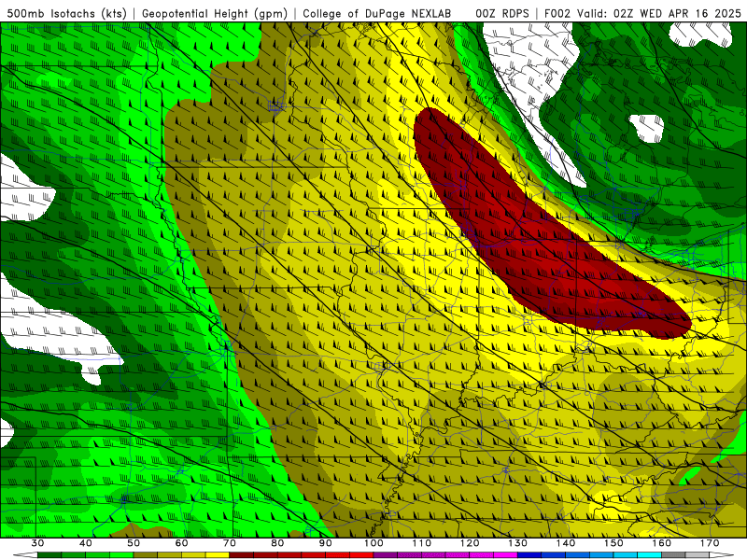This screenshot has width=747, height=560.
Task: Click the 160 label on the color scale
Action: click(x=662, y=543)
